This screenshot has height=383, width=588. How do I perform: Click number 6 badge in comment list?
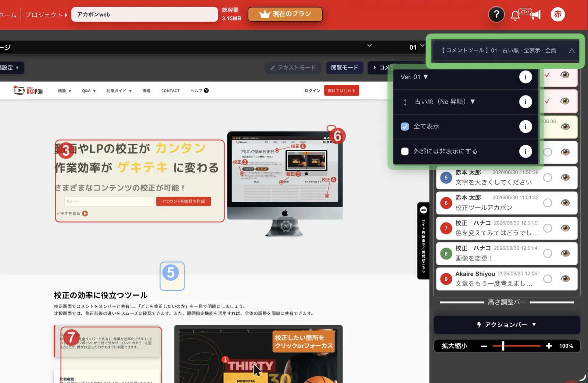click(446, 203)
